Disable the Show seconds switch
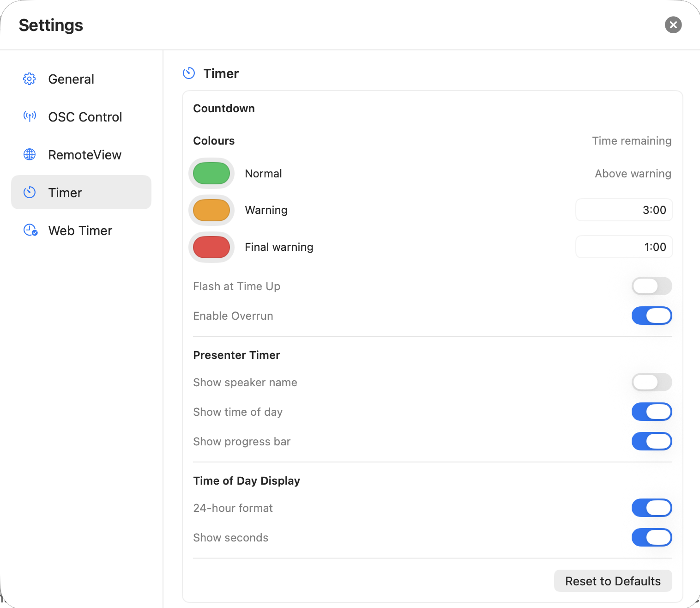This screenshot has width=700, height=608. pos(652,538)
